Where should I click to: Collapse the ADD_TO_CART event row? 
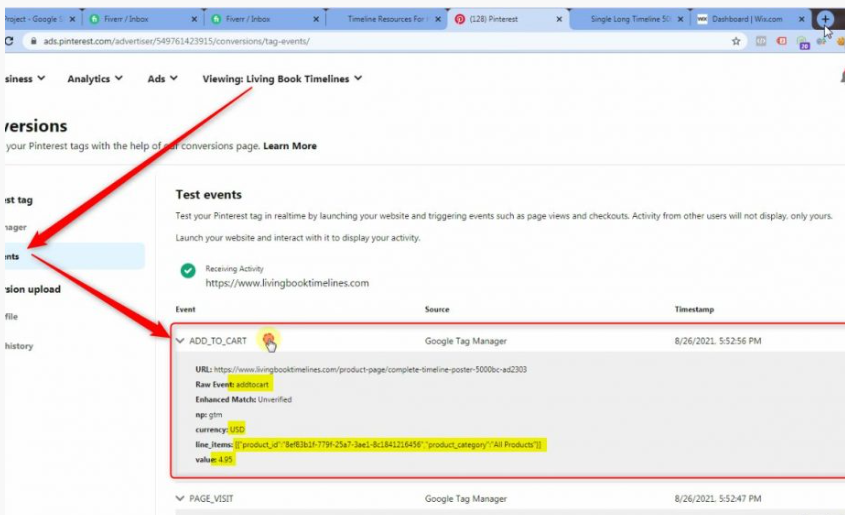click(180, 341)
